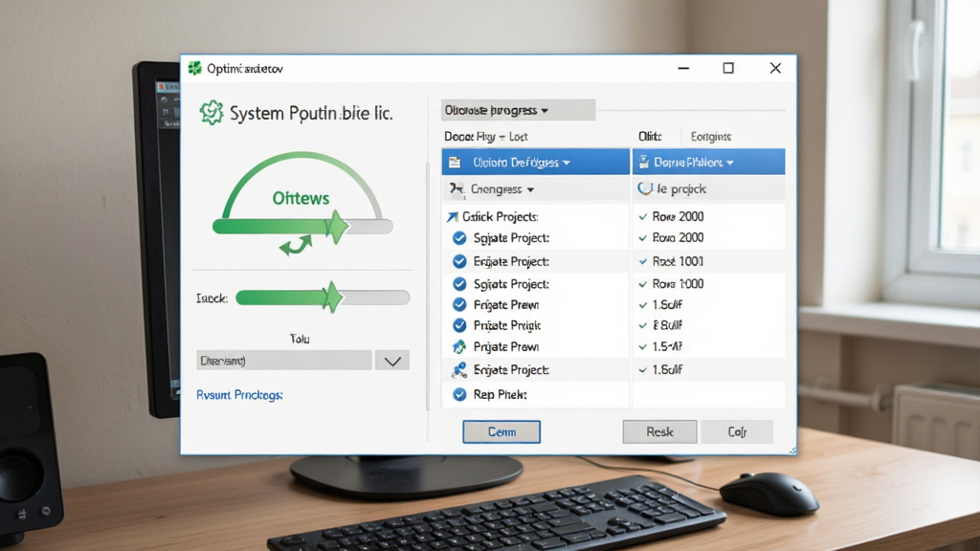Open the Rvsunt Pnckogs link
This screenshot has width=980, height=551.
click(x=239, y=395)
